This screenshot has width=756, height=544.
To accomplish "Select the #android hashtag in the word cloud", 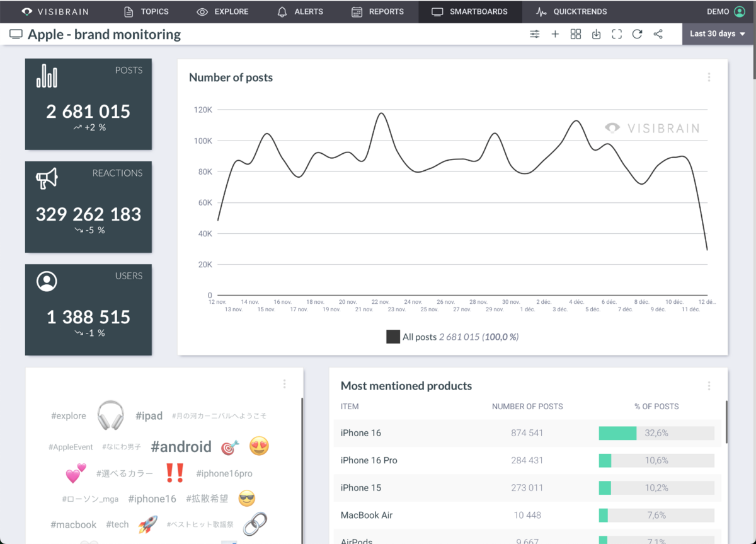I will (x=181, y=446).
